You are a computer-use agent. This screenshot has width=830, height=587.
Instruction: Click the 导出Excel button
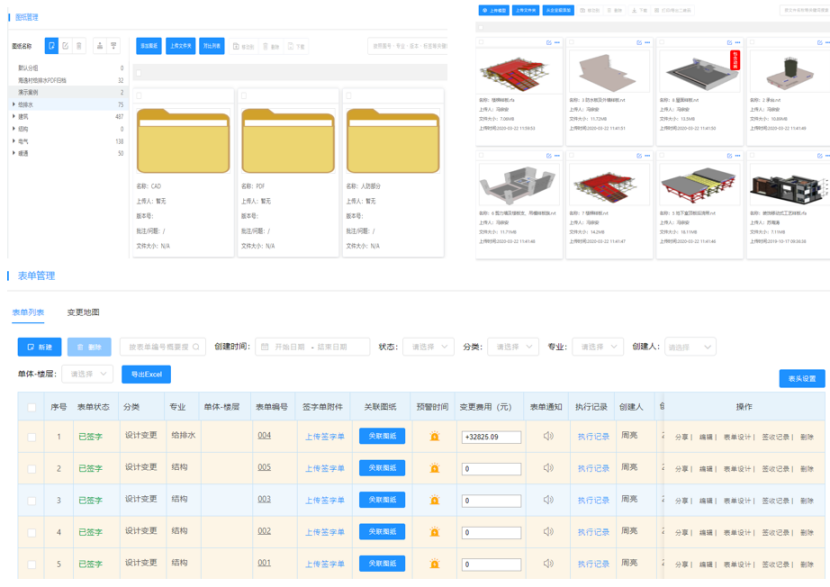(146, 374)
